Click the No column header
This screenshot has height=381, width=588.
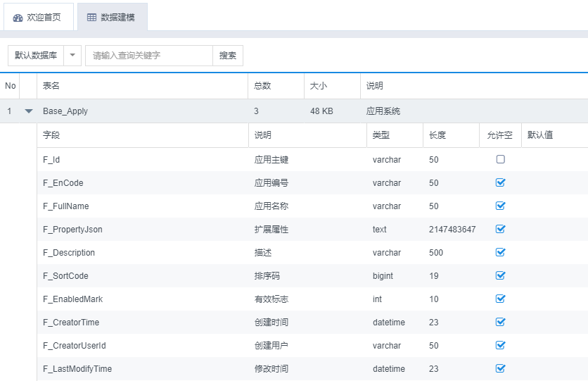(x=10, y=86)
